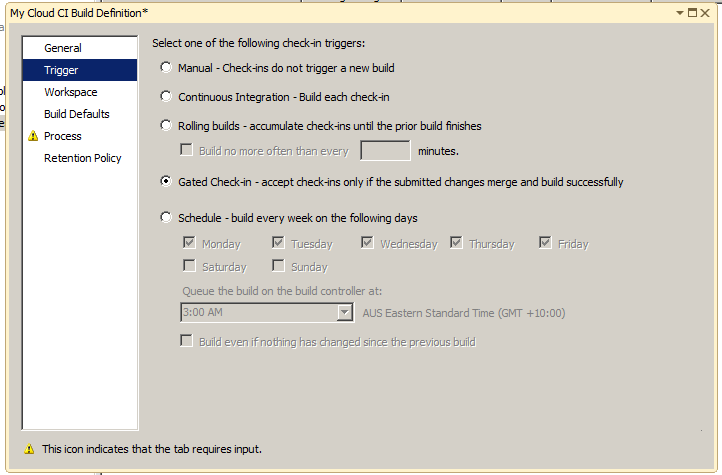Viewport: 722px width, 475px height.
Task: Click the maximize document window icon
Action: point(693,12)
